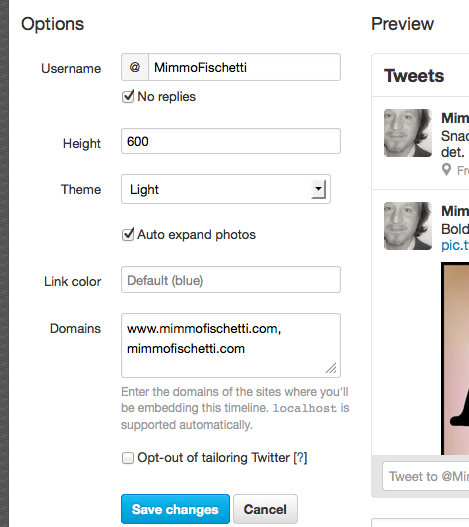This screenshot has width=469, height=527.
Task: Click the Domains text area
Action: (231, 346)
